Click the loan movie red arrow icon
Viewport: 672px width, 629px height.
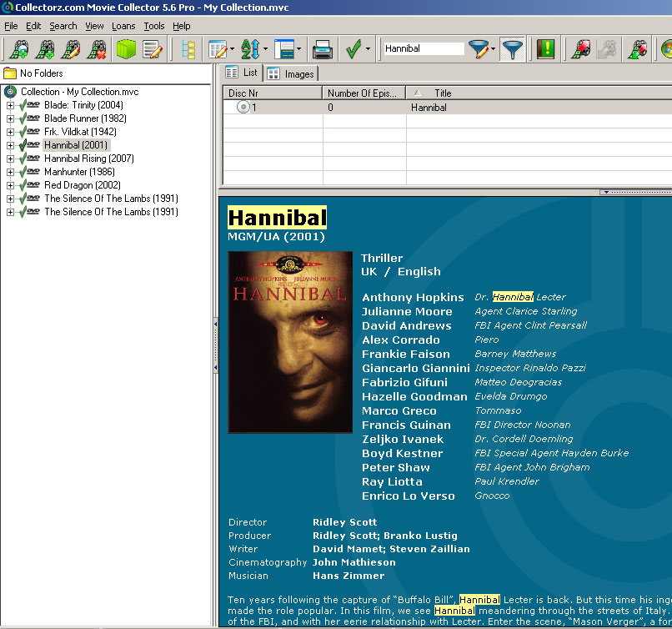tap(581, 49)
